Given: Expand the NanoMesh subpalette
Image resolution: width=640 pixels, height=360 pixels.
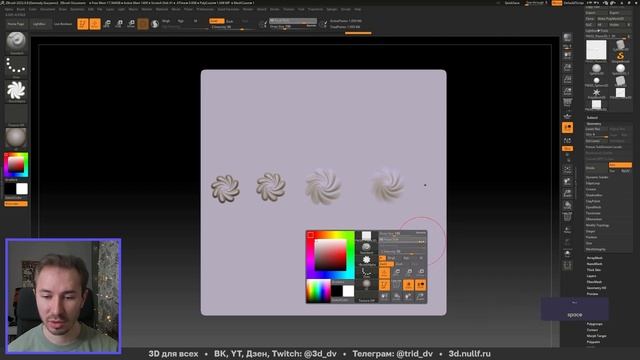Looking at the screenshot, I should pos(594,264).
